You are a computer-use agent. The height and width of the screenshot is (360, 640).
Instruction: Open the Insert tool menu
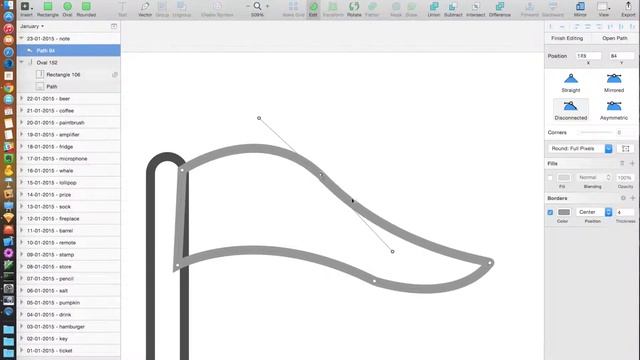[x=27, y=9]
